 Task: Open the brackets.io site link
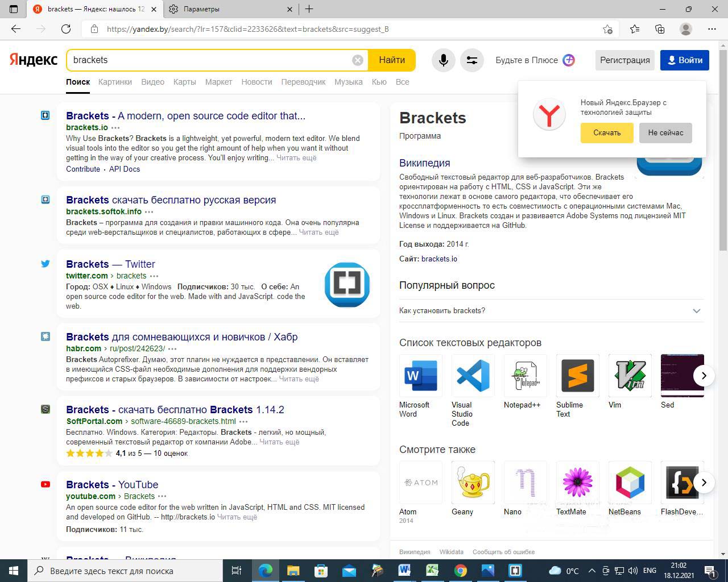(439, 259)
